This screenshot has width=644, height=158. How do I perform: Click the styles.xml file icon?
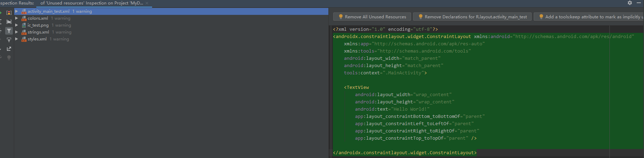pyautogui.click(x=24, y=39)
